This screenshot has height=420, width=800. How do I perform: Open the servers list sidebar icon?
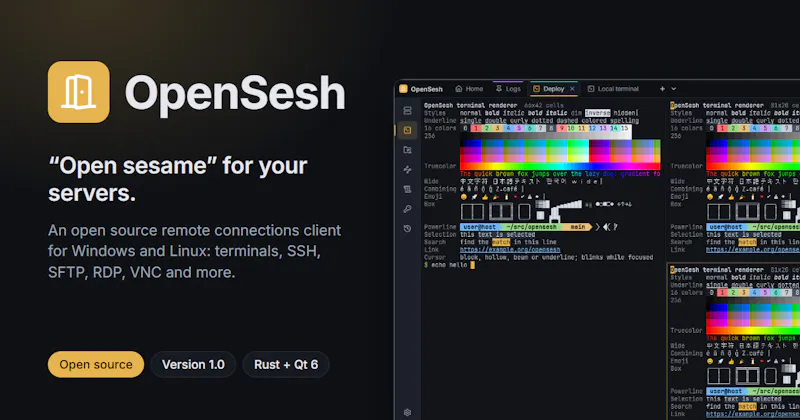[x=407, y=110]
